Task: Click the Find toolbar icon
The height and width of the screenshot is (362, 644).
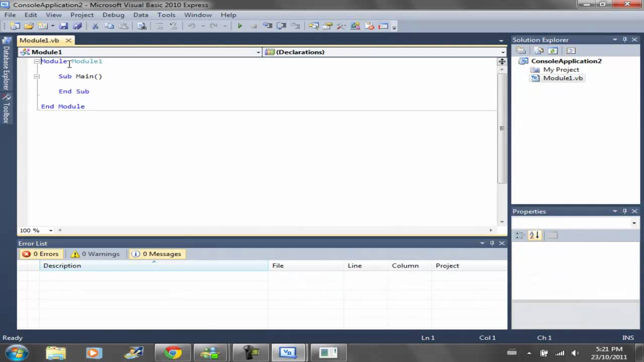Action: coord(142,26)
